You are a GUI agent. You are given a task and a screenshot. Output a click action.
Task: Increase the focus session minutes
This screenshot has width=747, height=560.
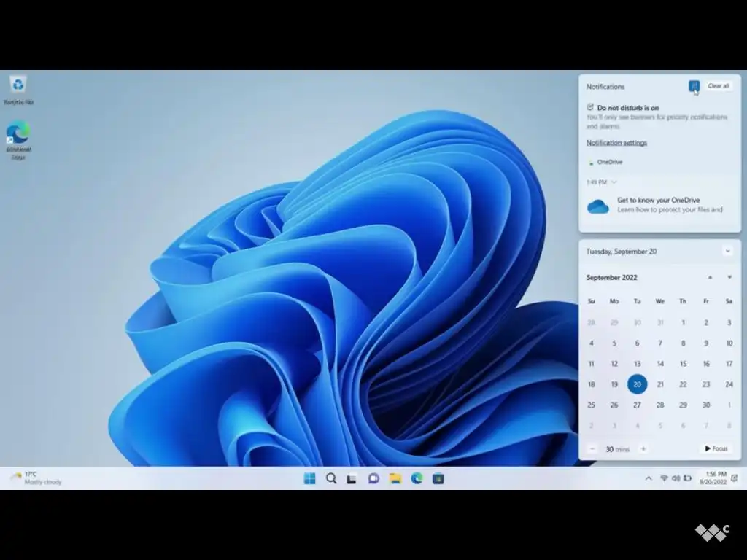point(643,448)
